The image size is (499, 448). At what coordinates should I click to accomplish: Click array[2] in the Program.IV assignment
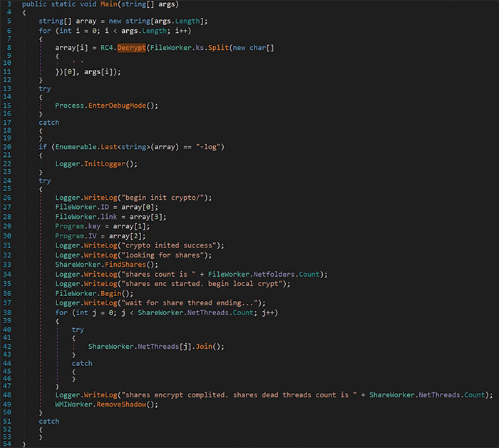click(x=125, y=236)
